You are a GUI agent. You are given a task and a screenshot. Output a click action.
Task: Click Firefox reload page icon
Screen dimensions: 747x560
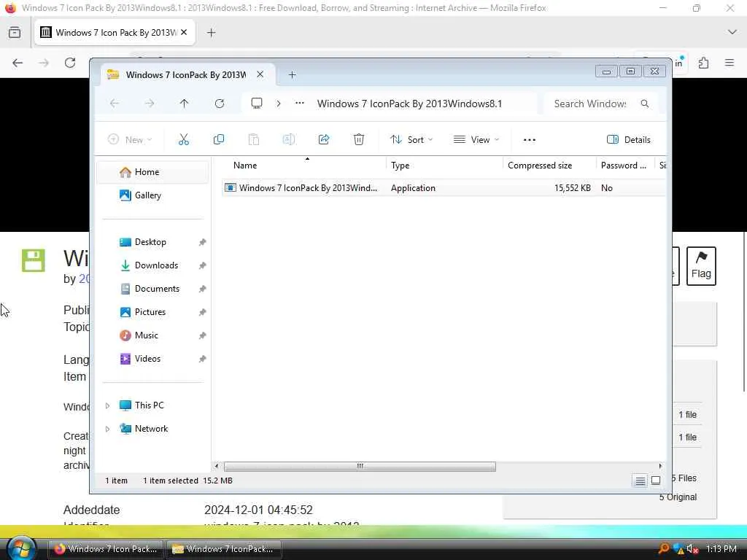point(70,63)
